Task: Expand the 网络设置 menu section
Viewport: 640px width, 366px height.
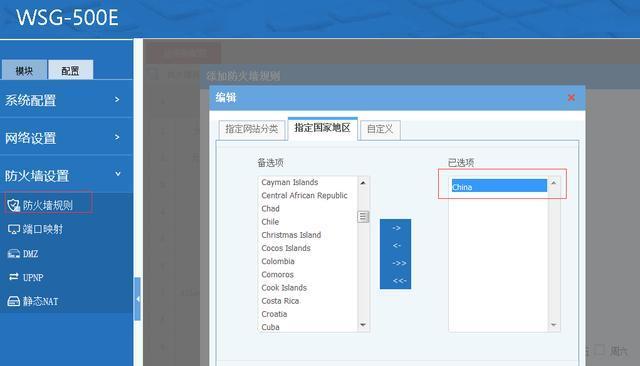Action: [66, 138]
